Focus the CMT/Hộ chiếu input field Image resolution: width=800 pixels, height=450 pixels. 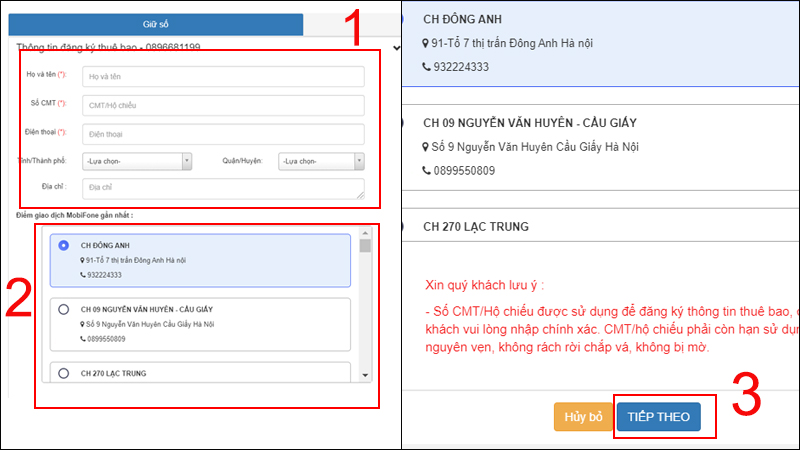point(223,105)
